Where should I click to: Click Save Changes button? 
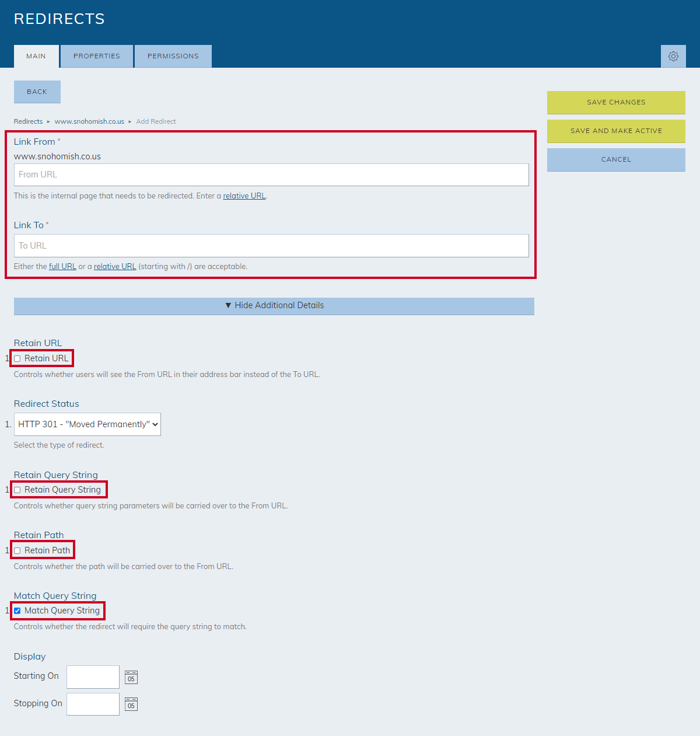(x=616, y=102)
